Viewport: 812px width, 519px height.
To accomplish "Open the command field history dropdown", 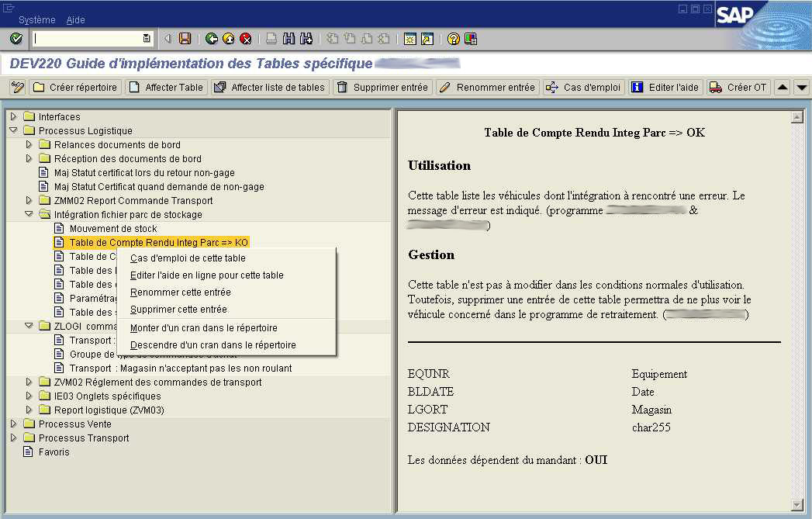I will coord(147,39).
